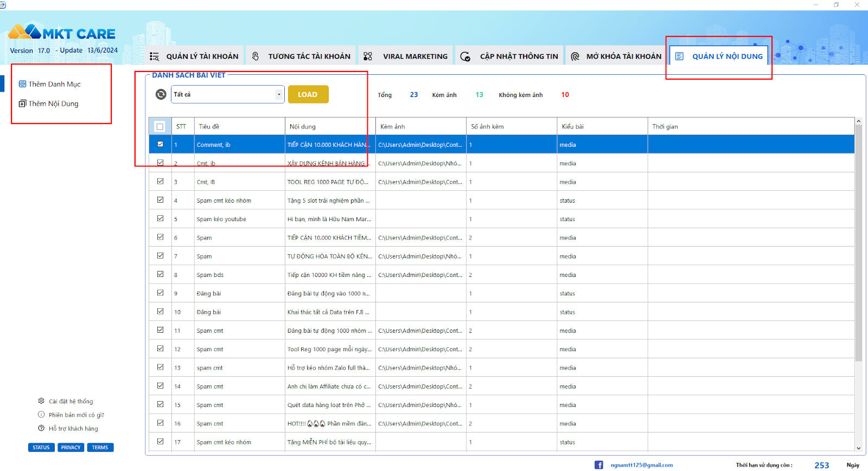
Task: Click the scrollbar up arrow
Action: (x=858, y=121)
